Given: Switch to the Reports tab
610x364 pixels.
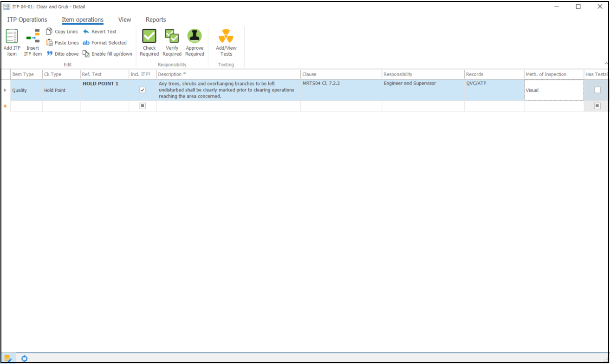Looking at the screenshot, I should pos(156,19).
